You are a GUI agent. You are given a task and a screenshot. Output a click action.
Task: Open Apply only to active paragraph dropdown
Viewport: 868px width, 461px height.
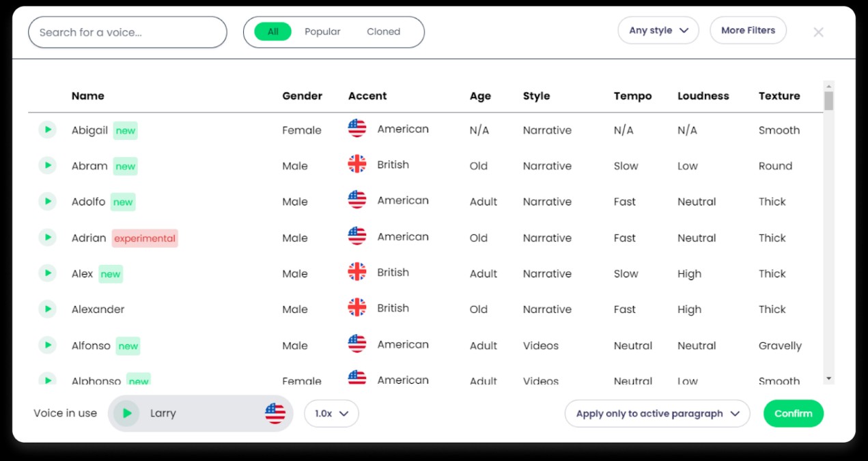[657, 413]
